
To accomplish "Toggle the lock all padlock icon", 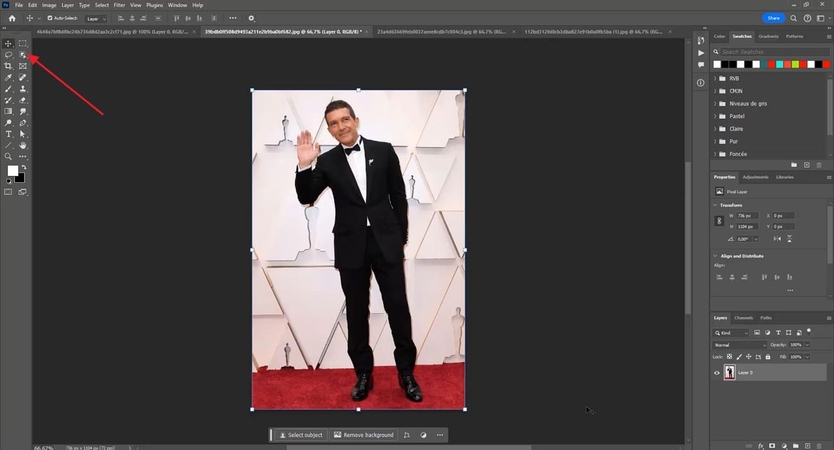I will point(768,357).
